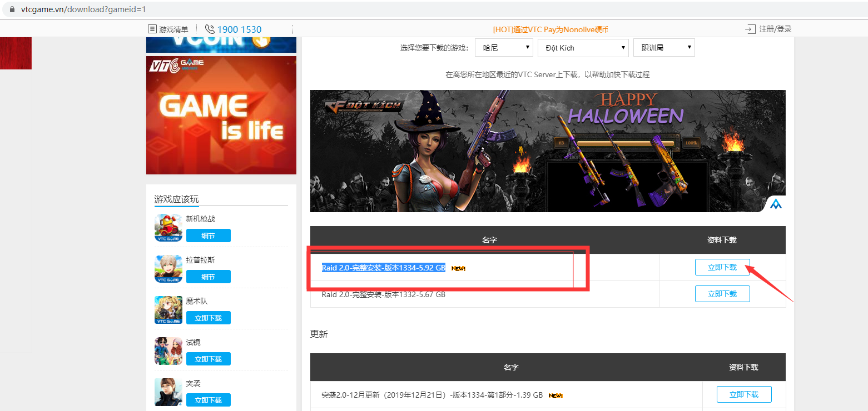
Task: Click the address bar URL vtcgame.vn
Action: 83,9
